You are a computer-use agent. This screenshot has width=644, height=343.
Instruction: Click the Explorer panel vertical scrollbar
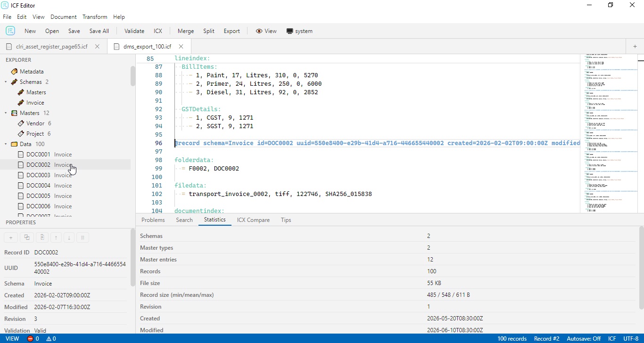133,75
